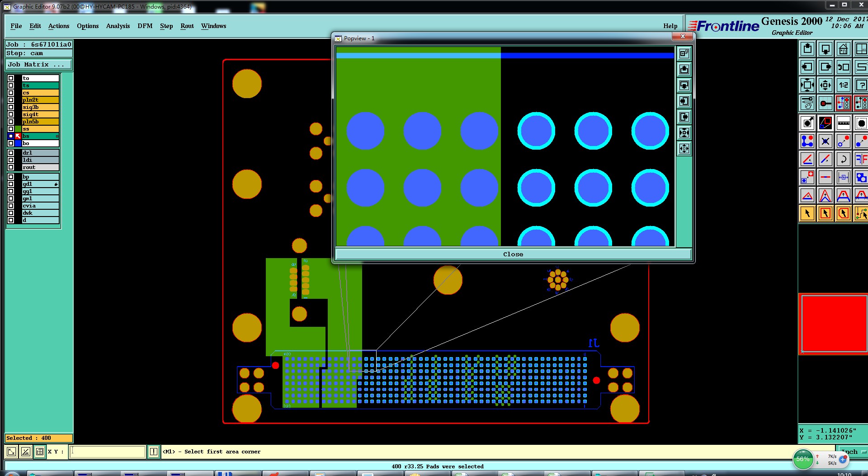
Task: Click the zoom in arrows icon
Action: coord(807,85)
